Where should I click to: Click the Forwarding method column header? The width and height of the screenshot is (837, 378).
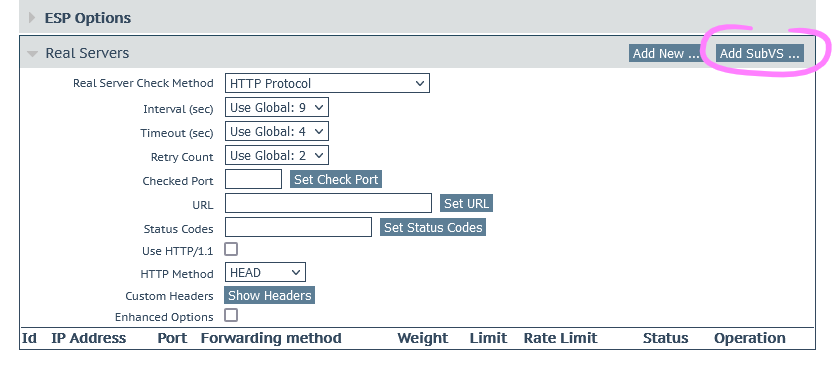tap(271, 338)
